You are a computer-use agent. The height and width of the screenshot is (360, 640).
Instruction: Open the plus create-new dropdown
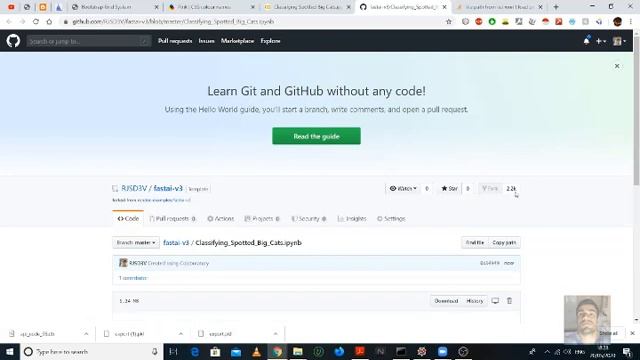click(600, 41)
